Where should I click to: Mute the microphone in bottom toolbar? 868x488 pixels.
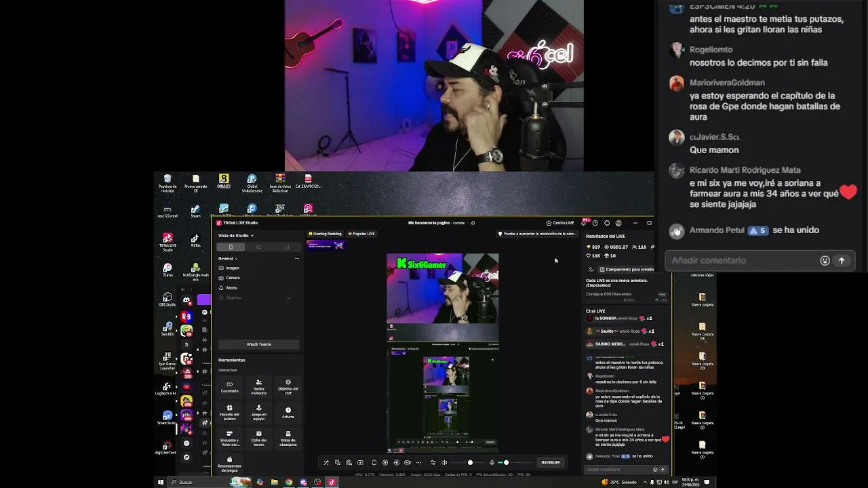(x=492, y=462)
